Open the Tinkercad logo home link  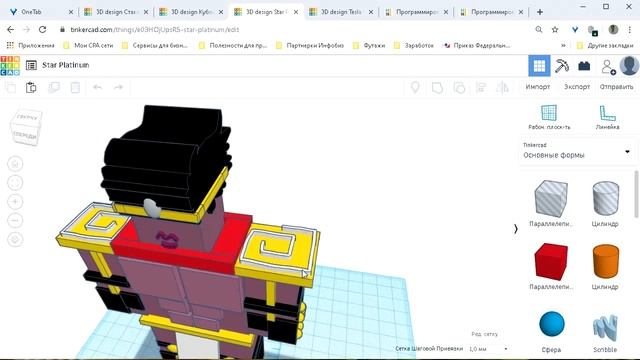click(x=10, y=66)
